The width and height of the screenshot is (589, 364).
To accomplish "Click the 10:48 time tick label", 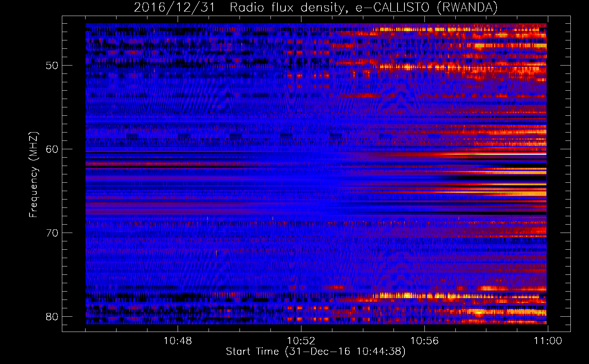I will tap(178, 341).
